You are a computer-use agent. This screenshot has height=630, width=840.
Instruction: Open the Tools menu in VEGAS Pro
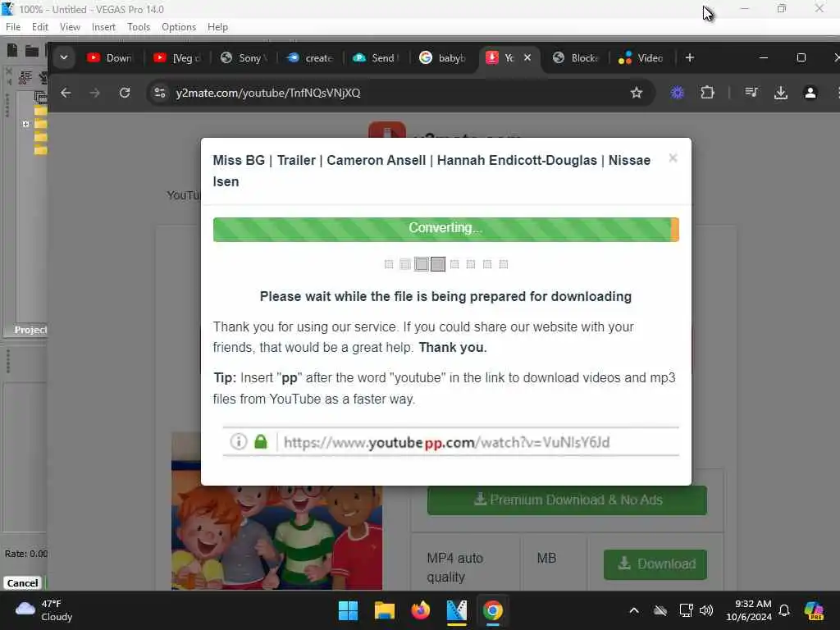coord(139,27)
